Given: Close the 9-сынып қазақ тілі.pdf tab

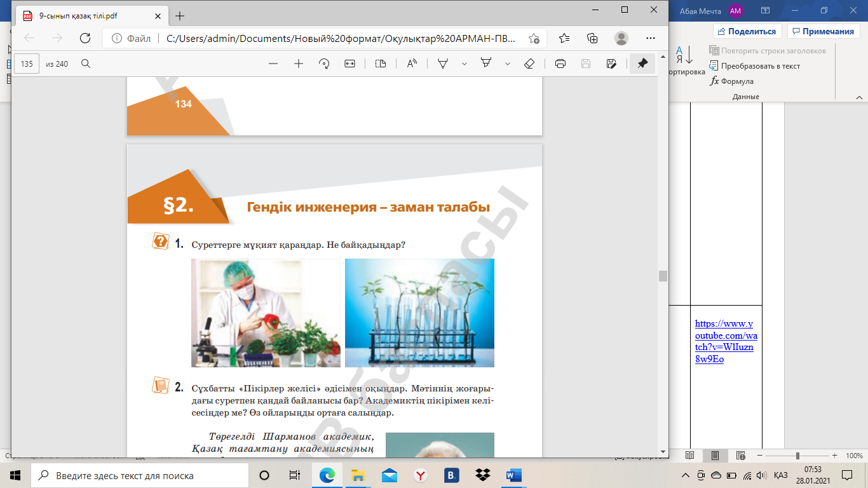Looking at the screenshot, I should point(159,16).
